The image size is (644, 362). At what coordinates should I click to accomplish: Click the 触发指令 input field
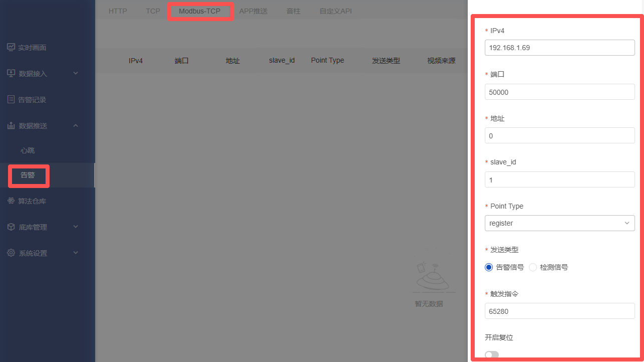559,311
